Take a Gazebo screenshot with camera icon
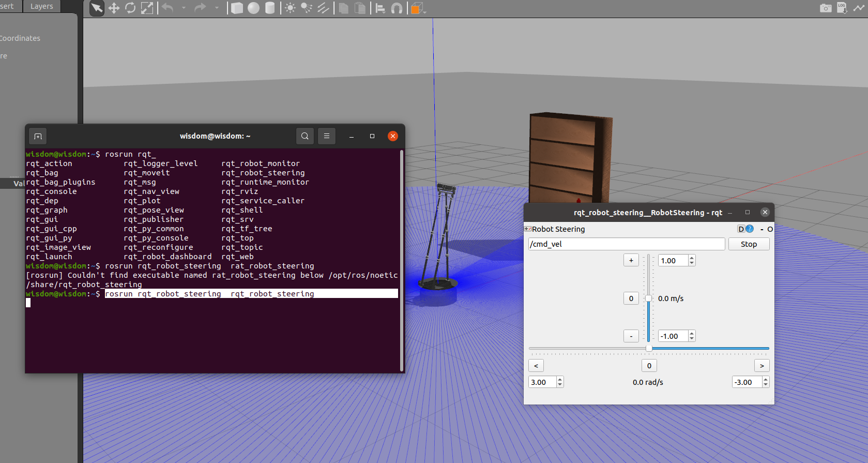Viewport: 868px width, 463px height. [826, 8]
